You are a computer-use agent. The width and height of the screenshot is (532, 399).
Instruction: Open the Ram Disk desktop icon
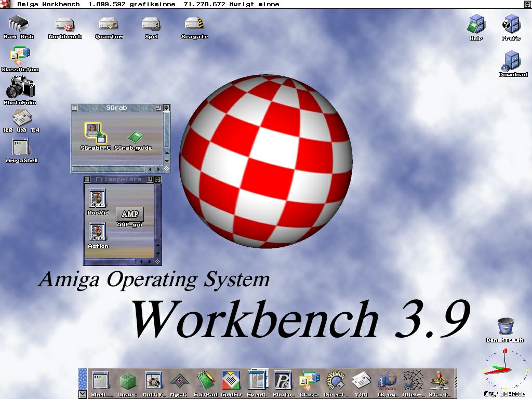(x=19, y=24)
